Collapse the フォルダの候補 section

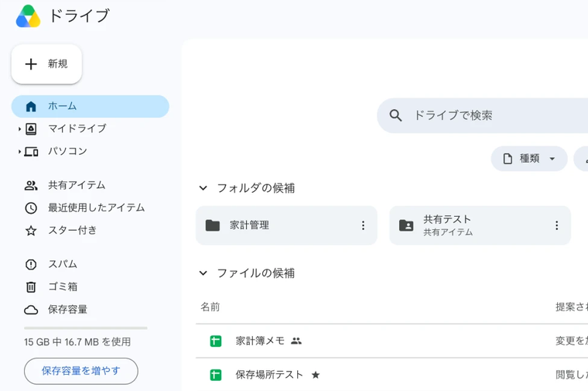click(203, 188)
